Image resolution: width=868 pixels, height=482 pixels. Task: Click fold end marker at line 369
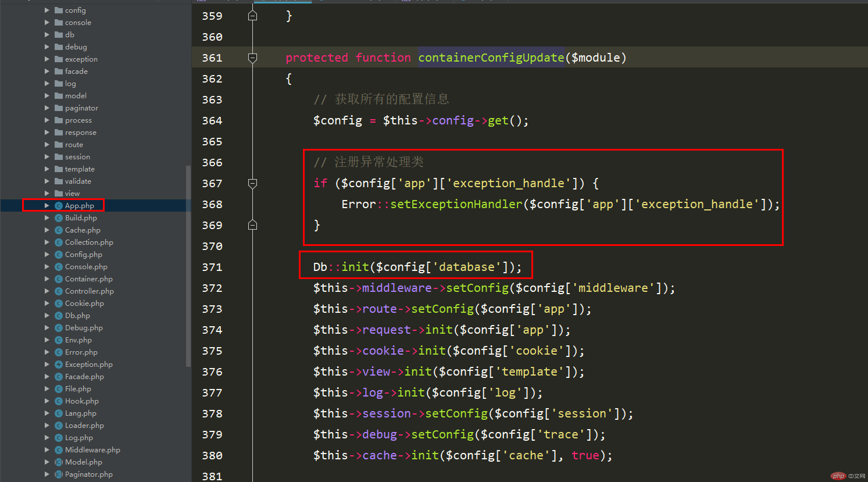point(252,225)
